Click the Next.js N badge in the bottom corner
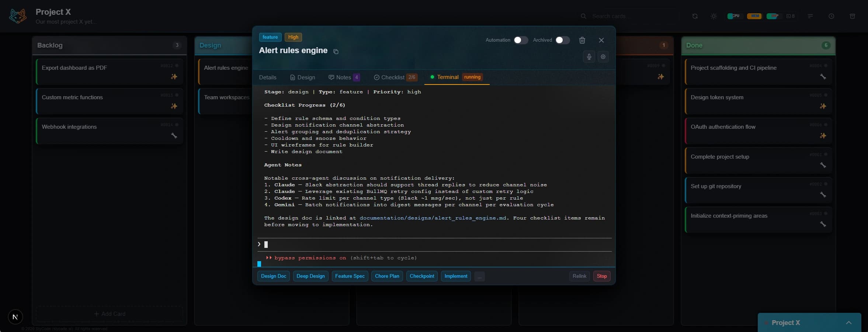The width and height of the screenshot is (868, 332). (15, 317)
